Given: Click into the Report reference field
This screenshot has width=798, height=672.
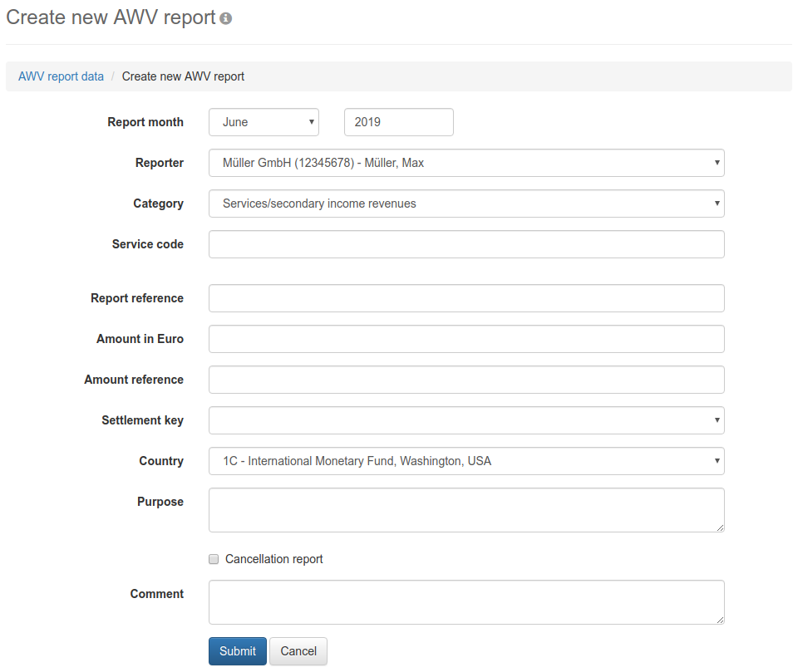Looking at the screenshot, I should click(466, 298).
